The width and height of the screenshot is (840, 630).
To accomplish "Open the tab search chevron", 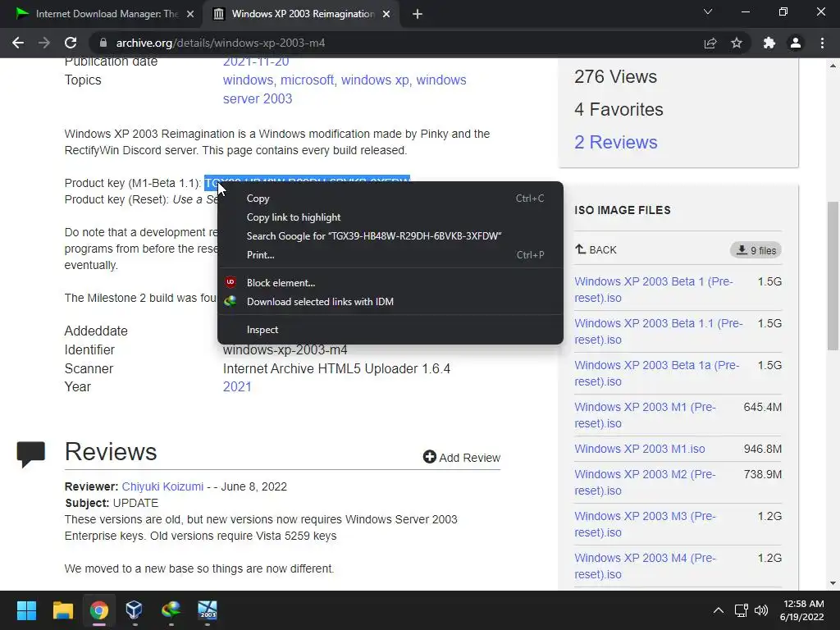I will point(708,11).
